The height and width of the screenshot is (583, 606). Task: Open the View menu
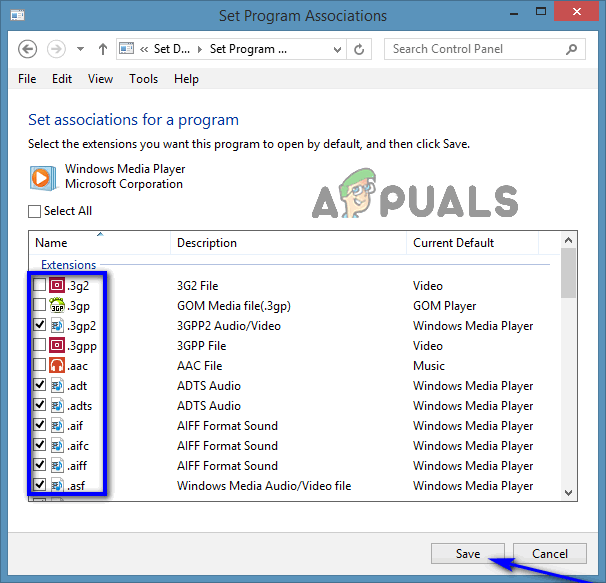[100, 79]
